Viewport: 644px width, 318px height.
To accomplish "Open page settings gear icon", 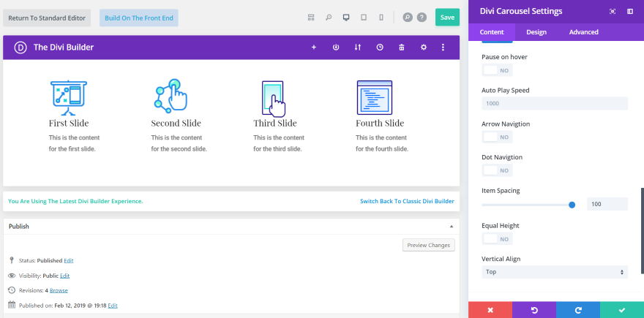I will click(x=424, y=48).
